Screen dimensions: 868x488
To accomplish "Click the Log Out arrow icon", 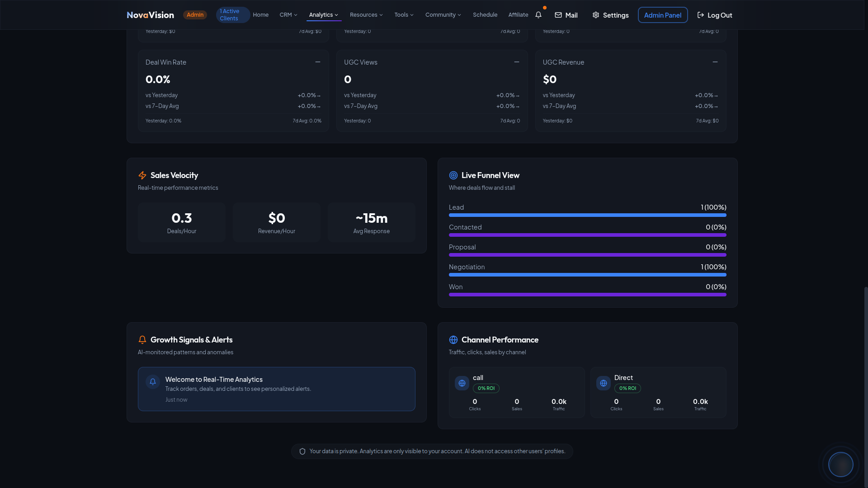I will (701, 15).
